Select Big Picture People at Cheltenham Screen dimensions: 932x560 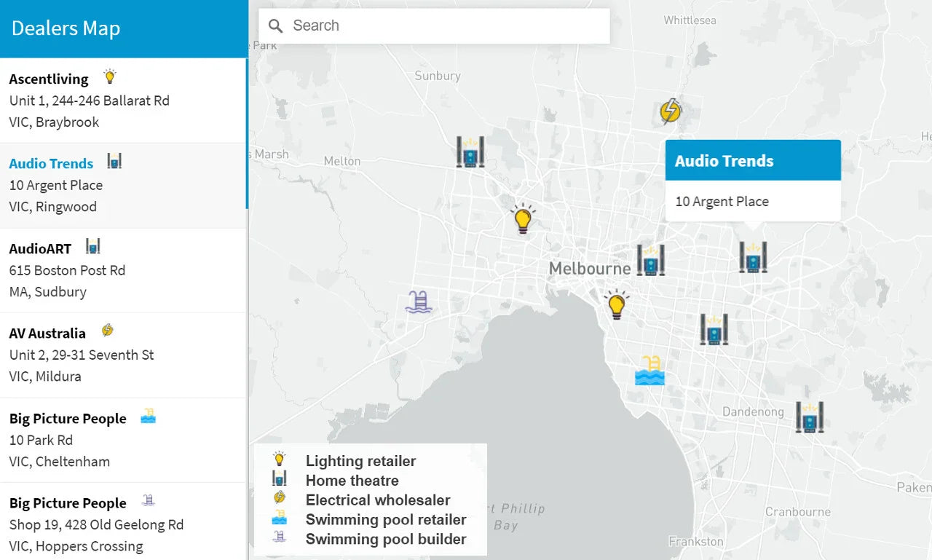tap(68, 419)
